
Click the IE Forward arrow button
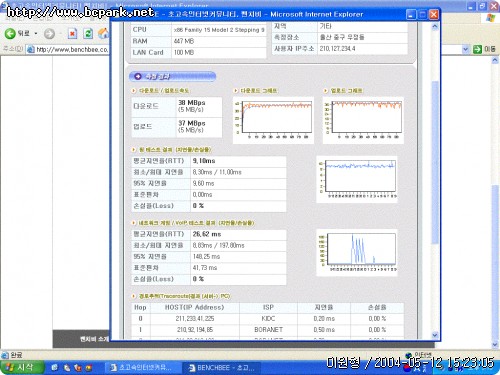point(49,33)
